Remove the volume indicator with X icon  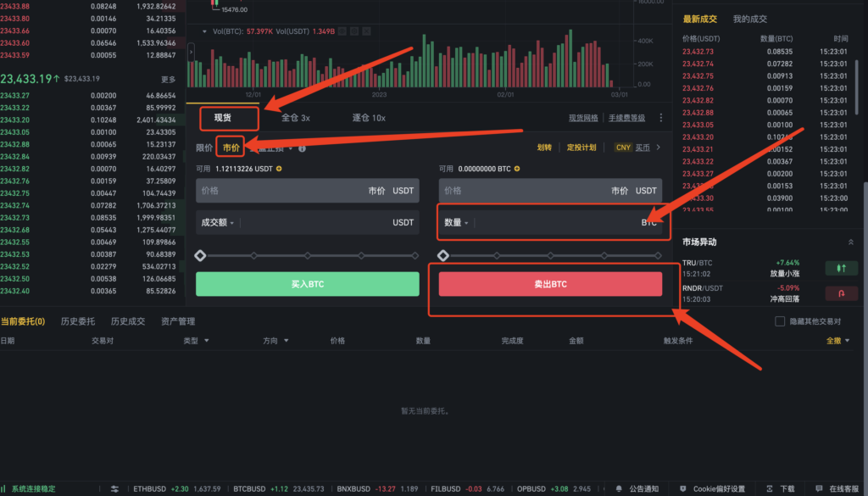[x=366, y=31]
